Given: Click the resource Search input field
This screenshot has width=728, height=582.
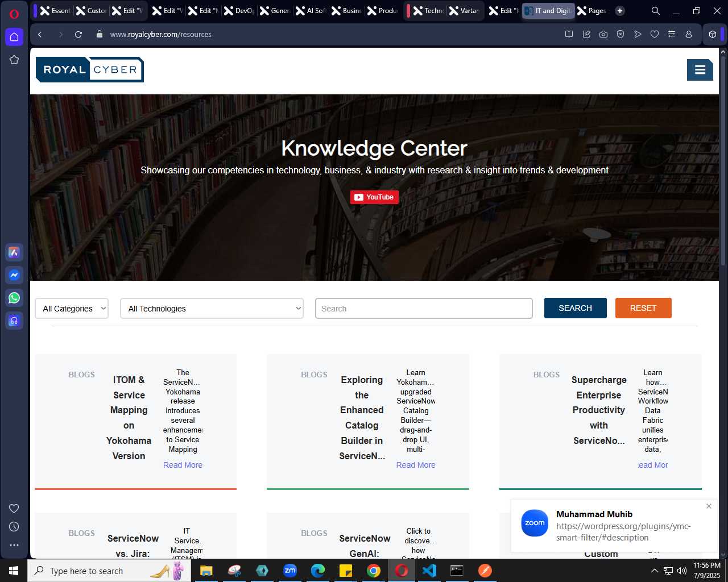Looking at the screenshot, I should (424, 309).
